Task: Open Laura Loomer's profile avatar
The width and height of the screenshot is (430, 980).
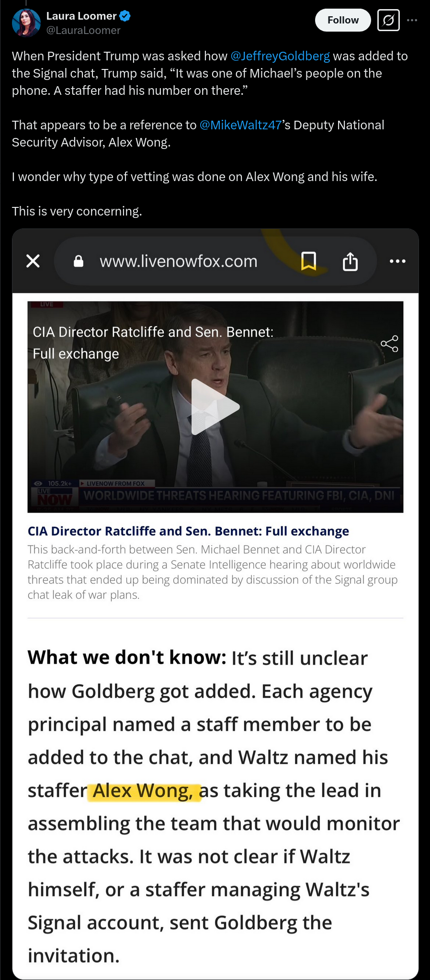Action: 26,23
